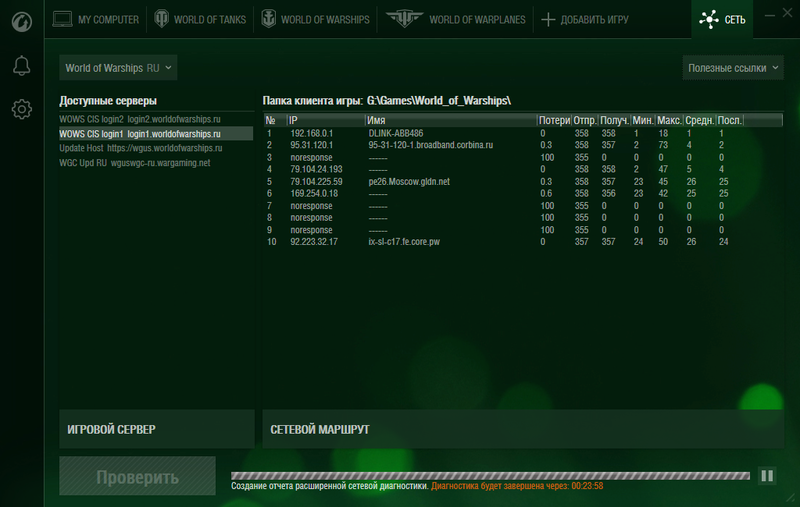Sort by IP column header
This screenshot has height=507, width=800.
(x=326, y=120)
